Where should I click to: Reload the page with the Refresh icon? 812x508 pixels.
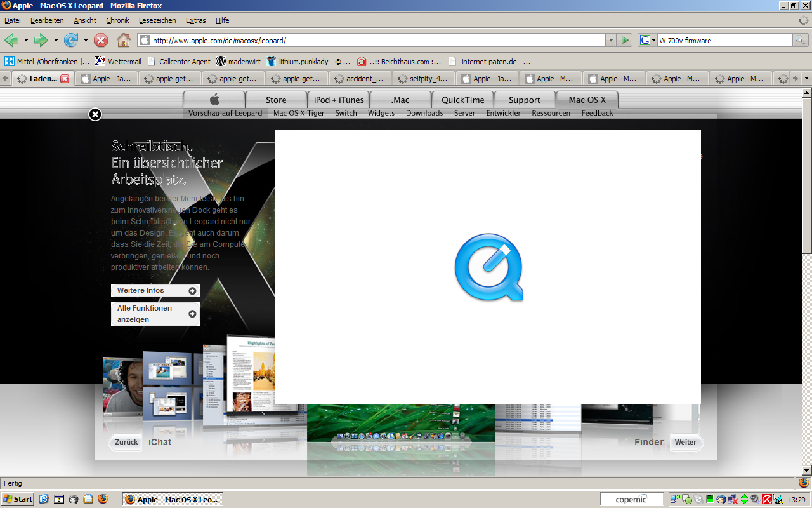(71, 40)
